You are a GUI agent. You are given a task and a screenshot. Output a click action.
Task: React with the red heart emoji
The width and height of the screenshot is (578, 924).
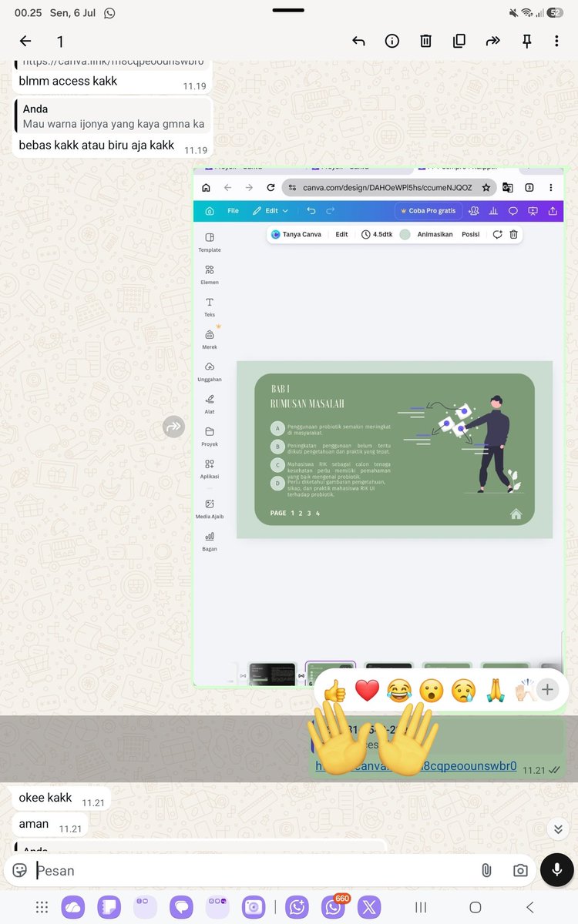coord(368,691)
